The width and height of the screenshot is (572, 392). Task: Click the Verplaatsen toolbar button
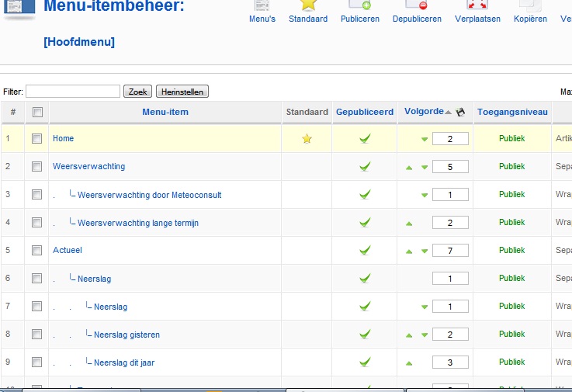[x=477, y=12]
